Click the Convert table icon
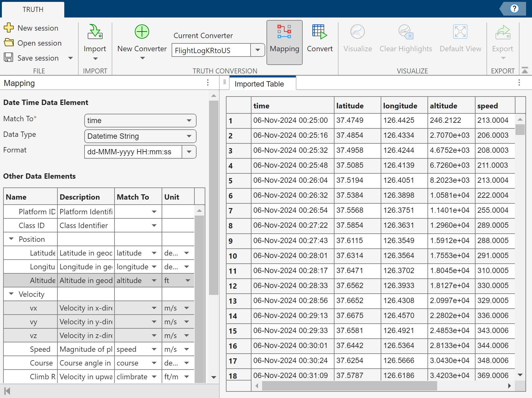 coord(320,32)
